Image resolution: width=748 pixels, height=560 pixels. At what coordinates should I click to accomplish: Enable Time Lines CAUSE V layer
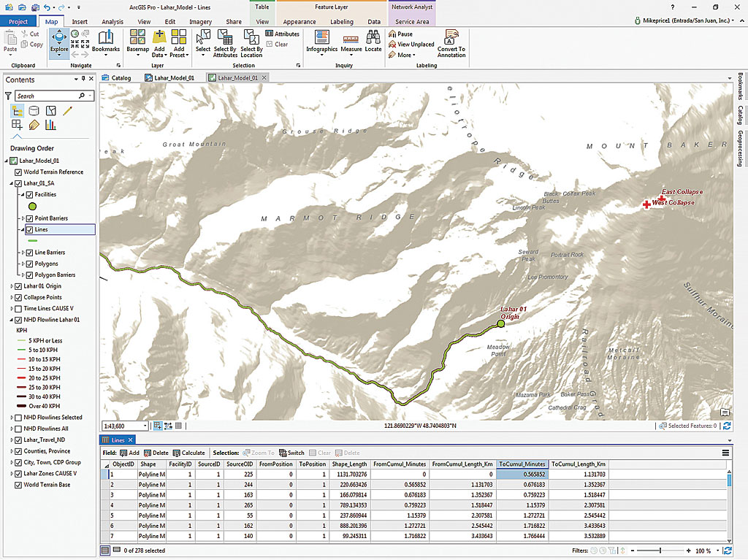point(18,309)
